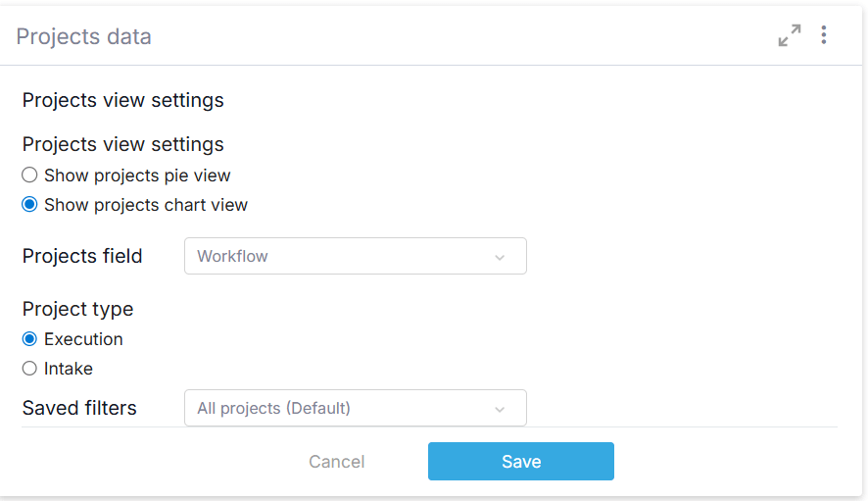Select the Show projects pie view radio
The width and height of the screenshot is (868, 501).
(29, 175)
